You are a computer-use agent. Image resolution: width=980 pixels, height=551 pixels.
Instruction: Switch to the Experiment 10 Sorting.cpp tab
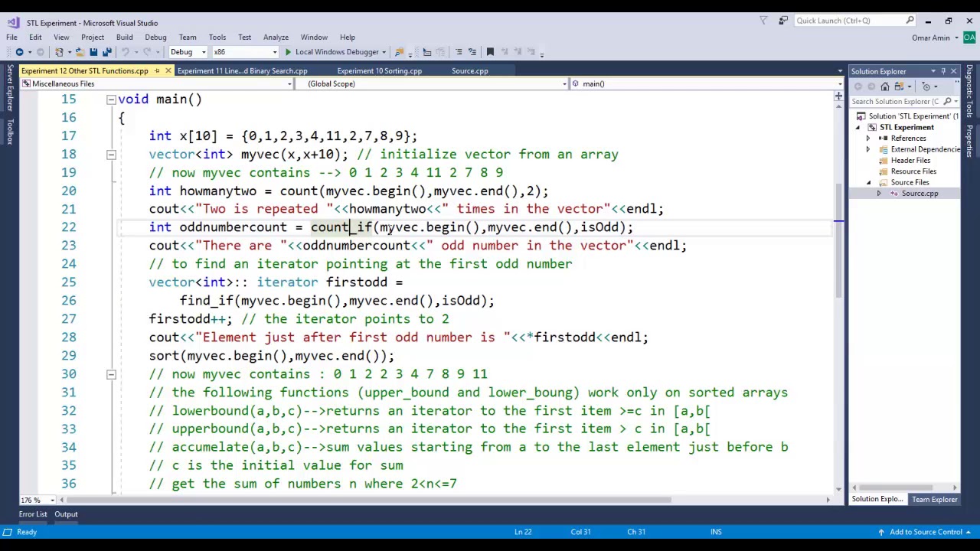[x=379, y=71]
